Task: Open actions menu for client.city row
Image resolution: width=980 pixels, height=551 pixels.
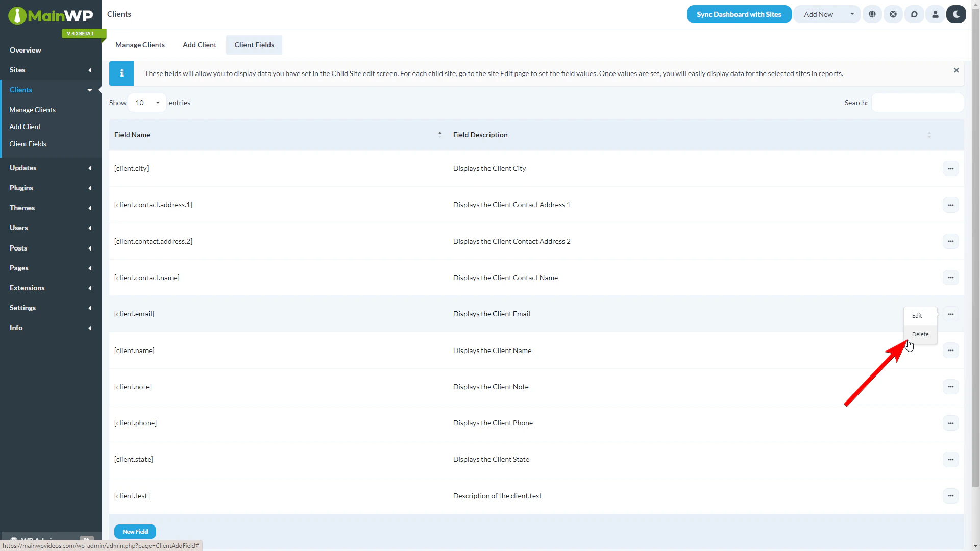Action: 950,168
